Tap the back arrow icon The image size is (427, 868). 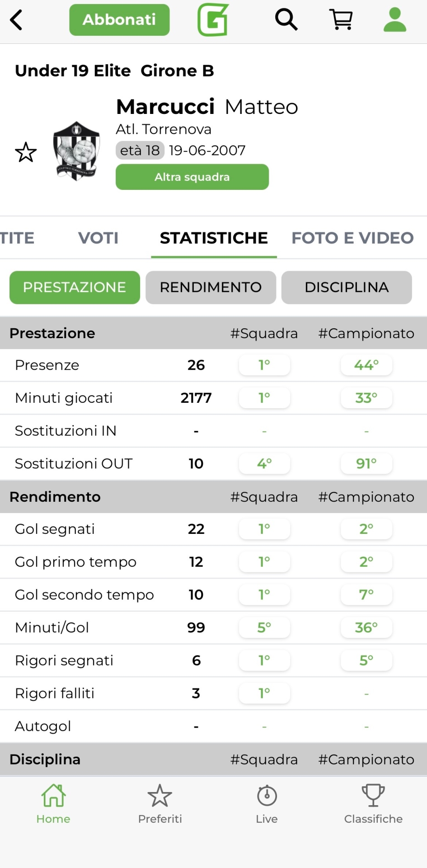point(16,20)
